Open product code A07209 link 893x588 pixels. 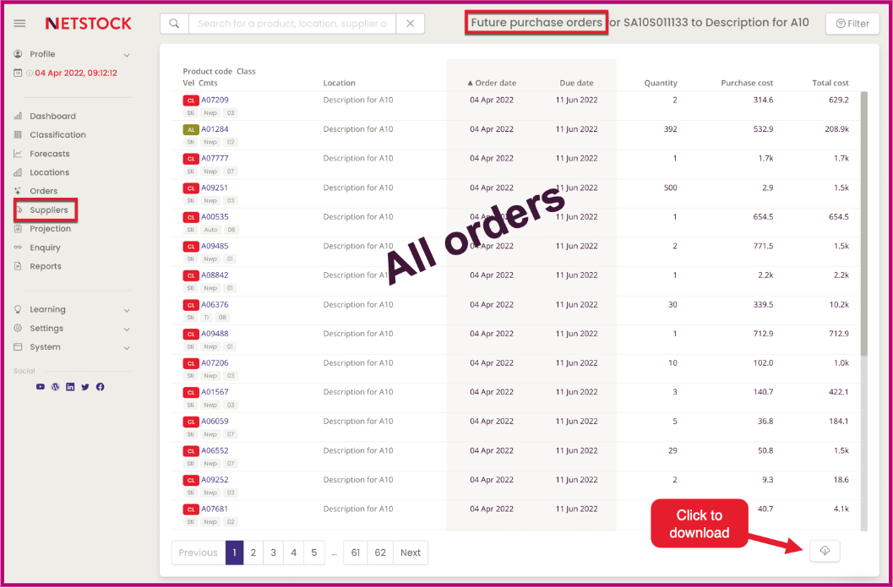(215, 100)
